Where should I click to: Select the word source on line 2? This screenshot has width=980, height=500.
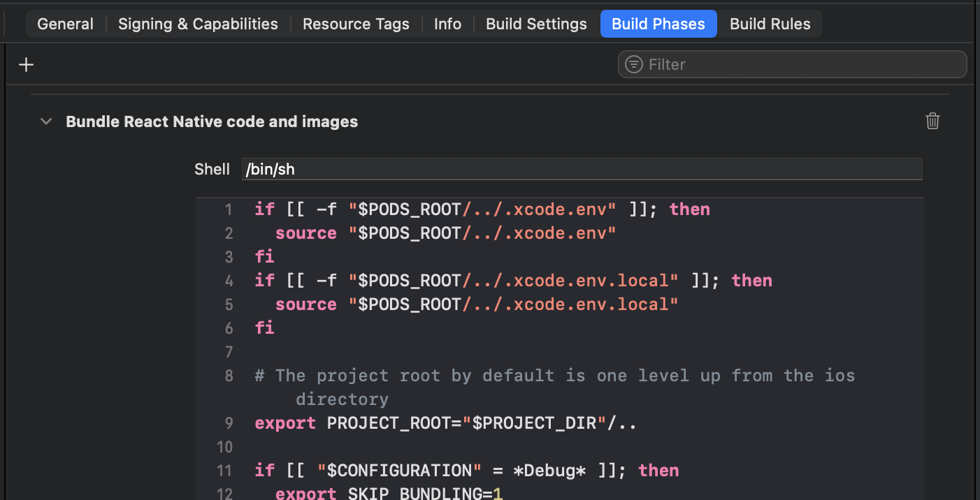pyautogui.click(x=305, y=233)
